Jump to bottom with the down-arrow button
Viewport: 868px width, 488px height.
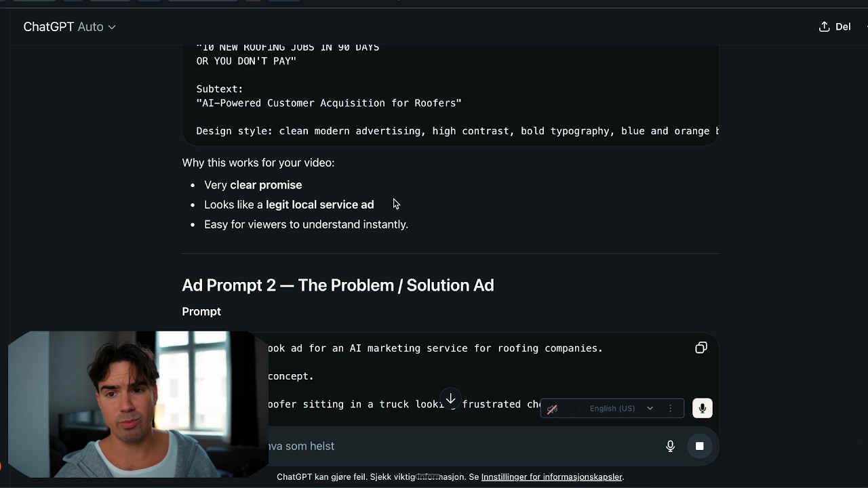coord(450,399)
